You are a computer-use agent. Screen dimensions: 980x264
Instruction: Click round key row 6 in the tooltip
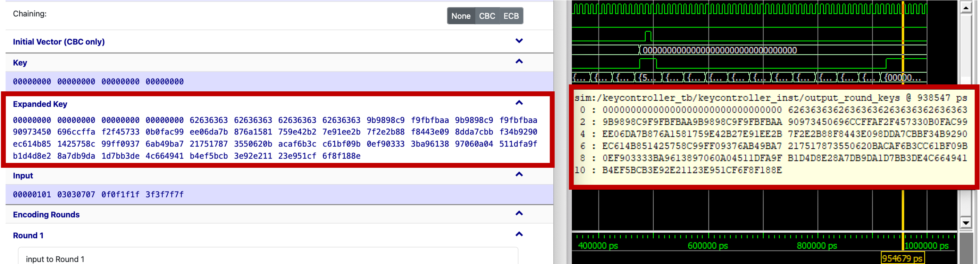pyautogui.click(x=773, y=146)
